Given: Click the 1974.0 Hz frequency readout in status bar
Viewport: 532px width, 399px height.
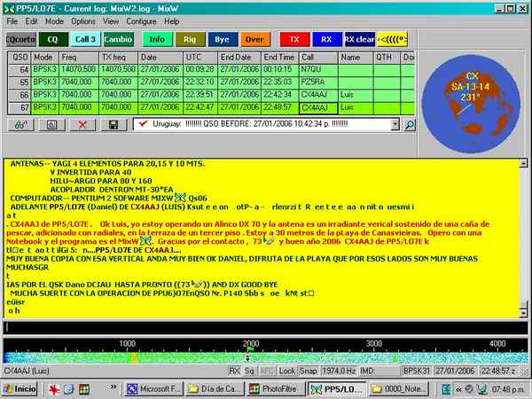Looking at the screenshot, I should point(339,372).
